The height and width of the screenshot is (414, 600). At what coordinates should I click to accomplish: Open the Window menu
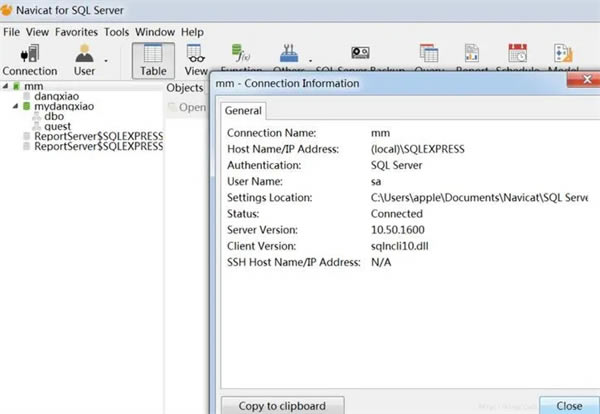(x=155, y=32)
